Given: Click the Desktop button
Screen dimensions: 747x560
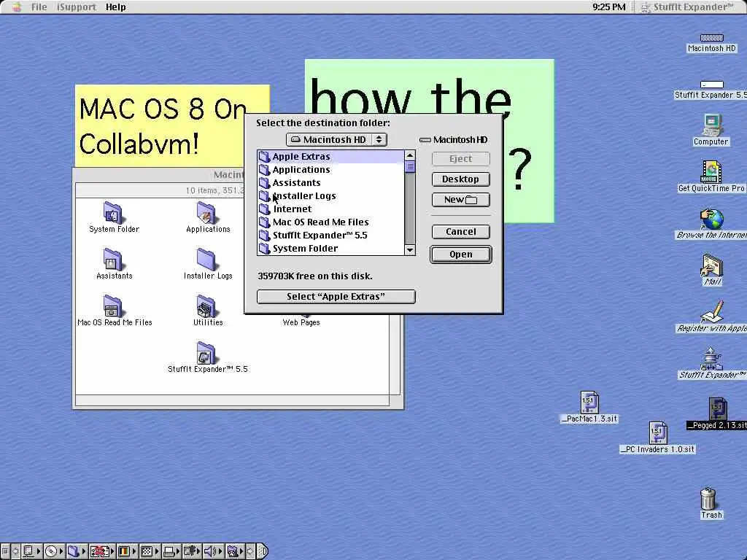Looking at the screenshot, I should click(461, 179).
